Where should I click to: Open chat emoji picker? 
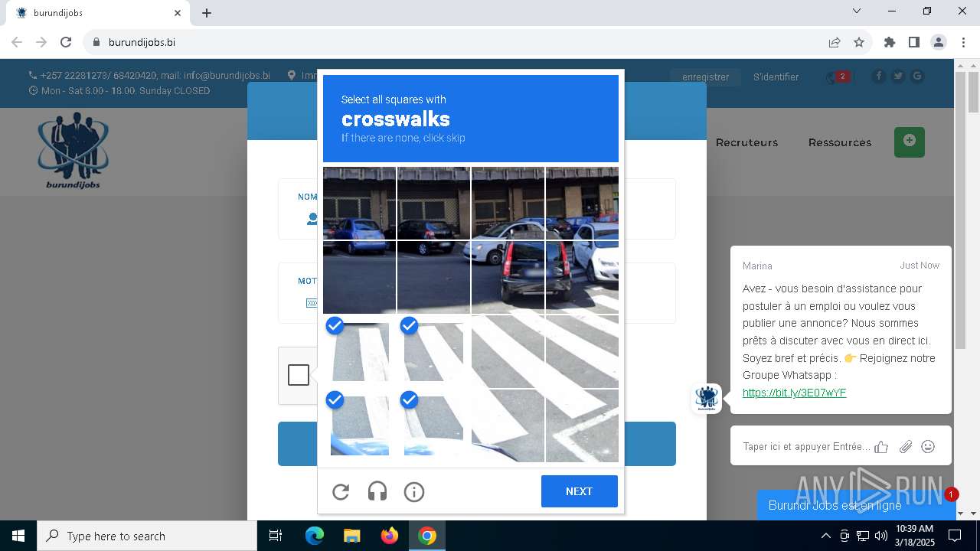pyautogui.click(x=928, y=447)
